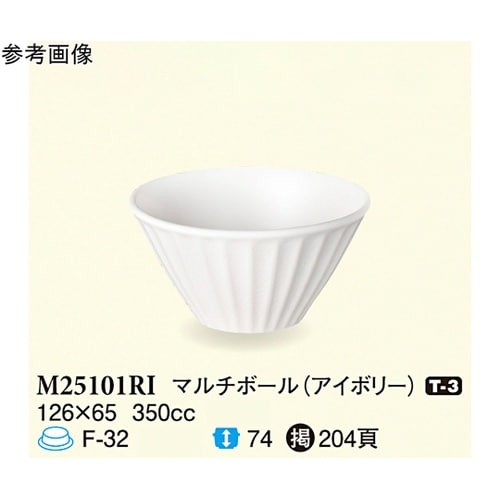Click the 参考画像 label
Image resolution: width=500 pixels, height=500 pixels.
point(47,54)
